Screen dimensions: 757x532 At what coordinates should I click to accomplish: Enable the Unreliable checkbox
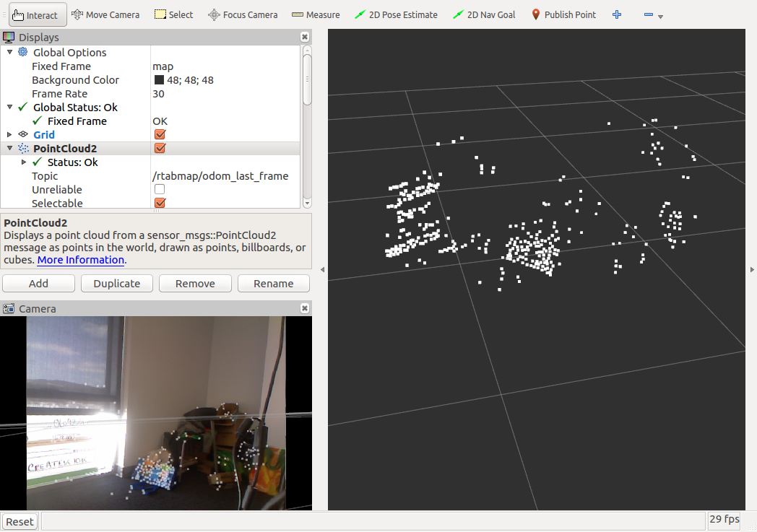click(160, 190)
